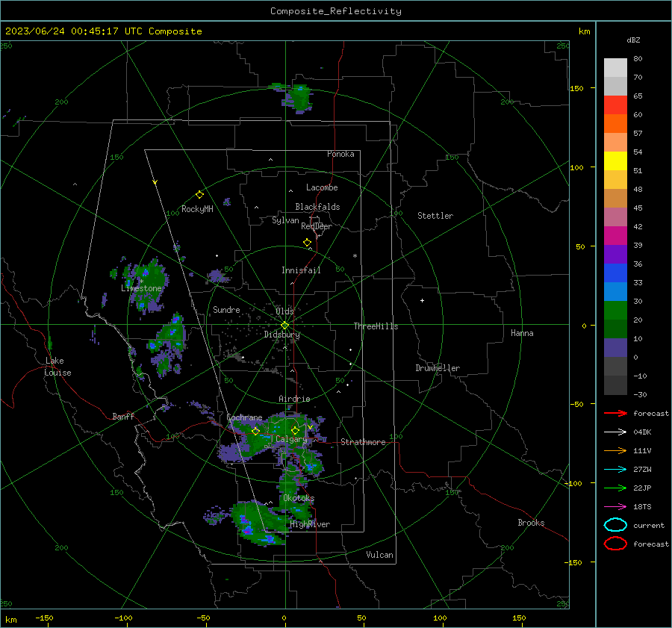Screen dimensions: 672x628
Task: Click the magenta 18TS arrow in legend
Action: tap(615, 507)
